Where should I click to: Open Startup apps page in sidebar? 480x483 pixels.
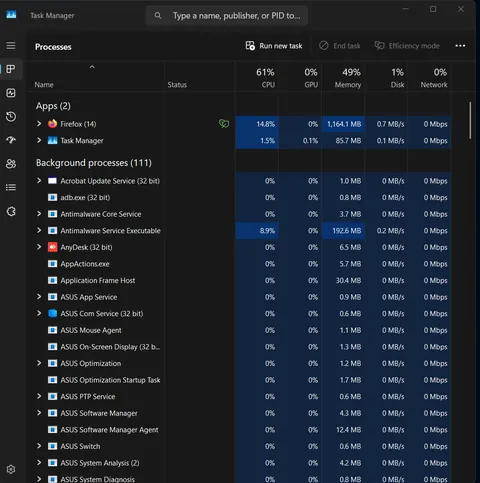[11, 140]
